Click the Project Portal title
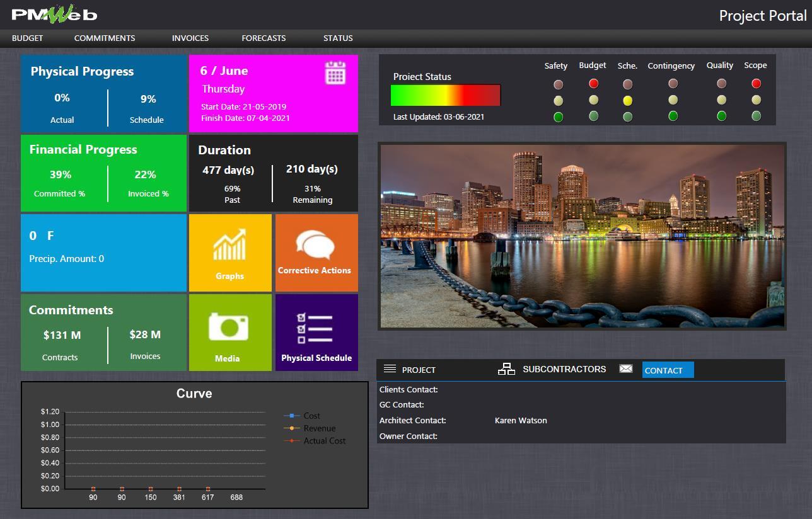 (763, 16)
